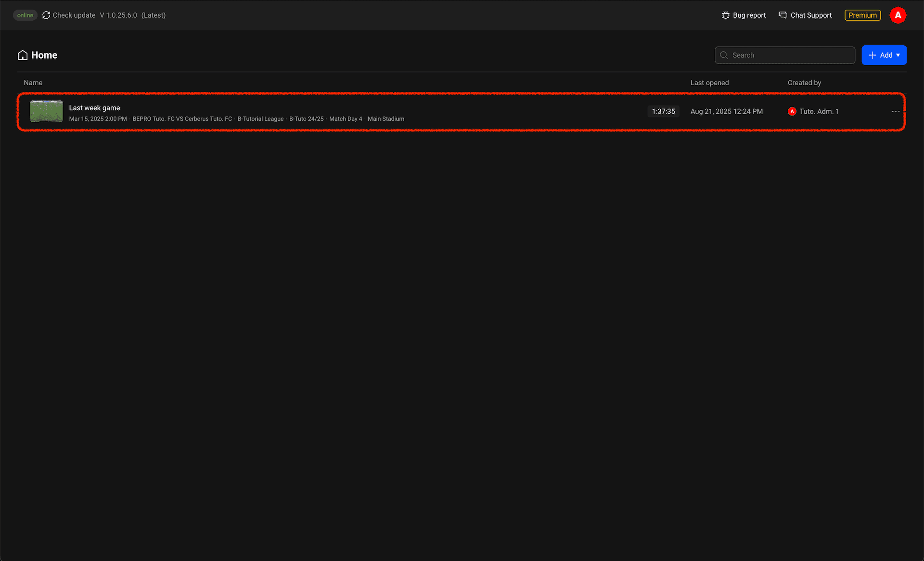Click the blue Add button plus
The width and height of the screenshot is (924, 561).
[x=873, y=55]
